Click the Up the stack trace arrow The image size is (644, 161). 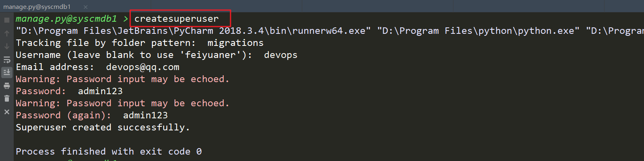(7, 33)
